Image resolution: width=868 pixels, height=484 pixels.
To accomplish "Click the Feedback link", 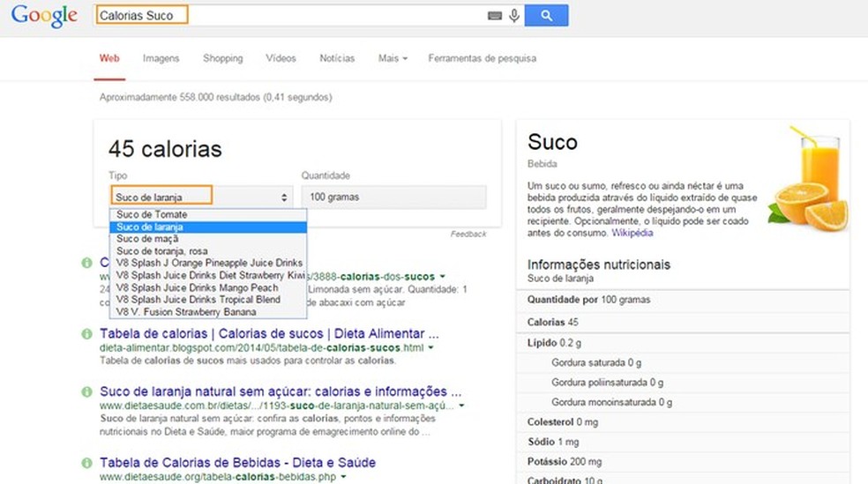I will pos(468,235).
